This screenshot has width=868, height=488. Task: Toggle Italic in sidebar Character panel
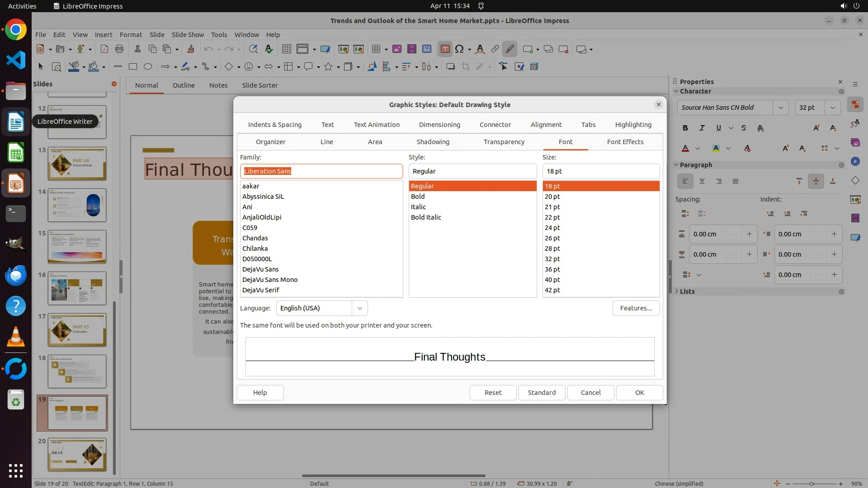pyautogui.click(x=702, y=128)
